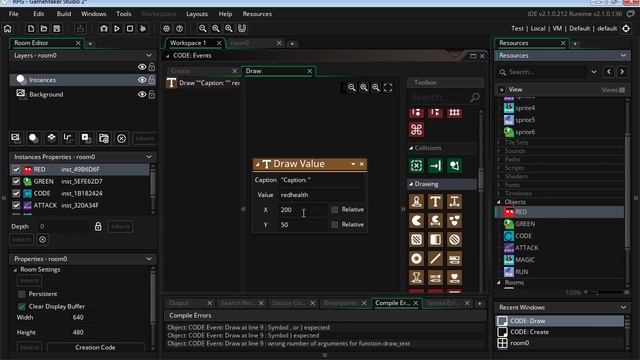Select the Draw Self stamp action
The image size is (640, 360).
point(416,202)
